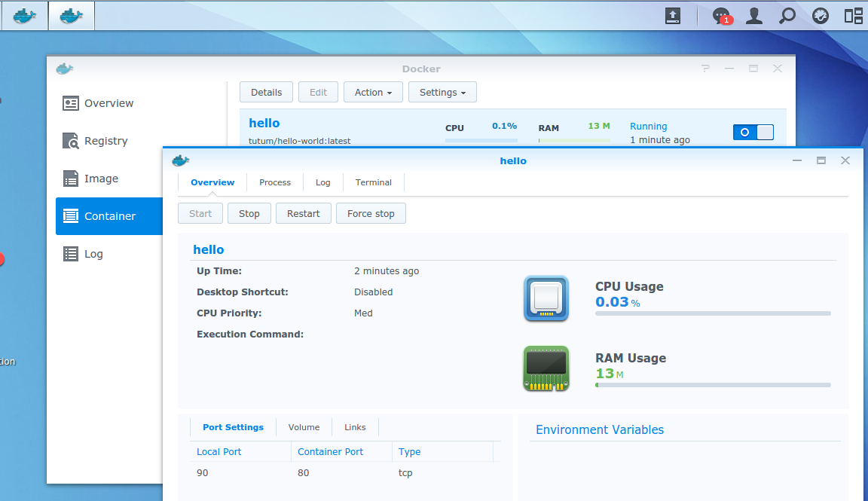868x501 pixels.
Task: Switch to the Process tab
Action: click(x=274, y=182)
